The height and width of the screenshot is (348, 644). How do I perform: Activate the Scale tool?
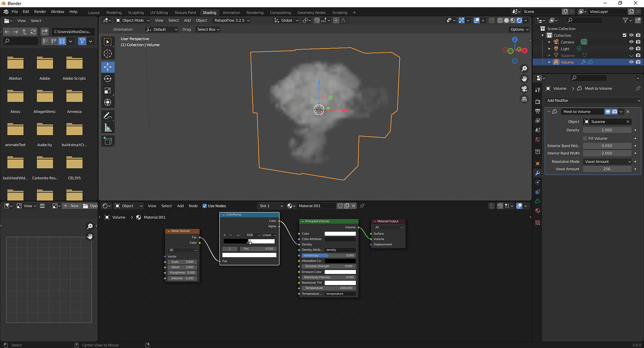[x=108, y=90]
